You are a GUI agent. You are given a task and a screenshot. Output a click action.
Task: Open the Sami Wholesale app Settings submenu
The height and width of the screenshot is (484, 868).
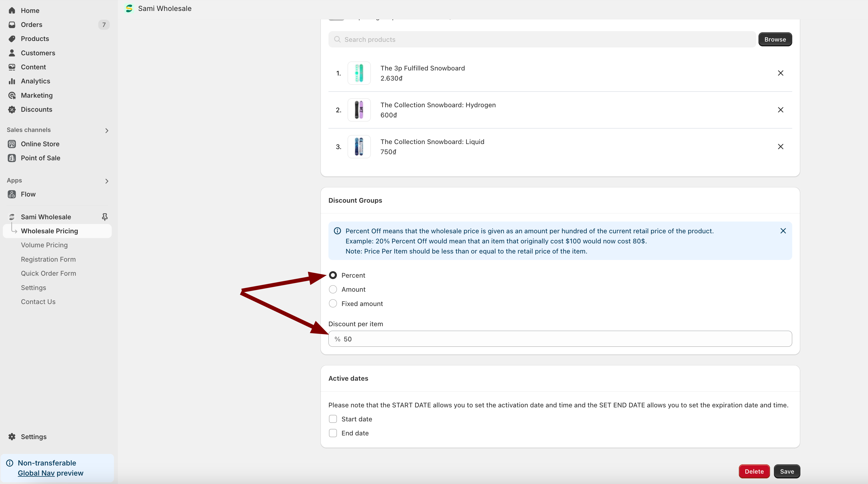33,287
